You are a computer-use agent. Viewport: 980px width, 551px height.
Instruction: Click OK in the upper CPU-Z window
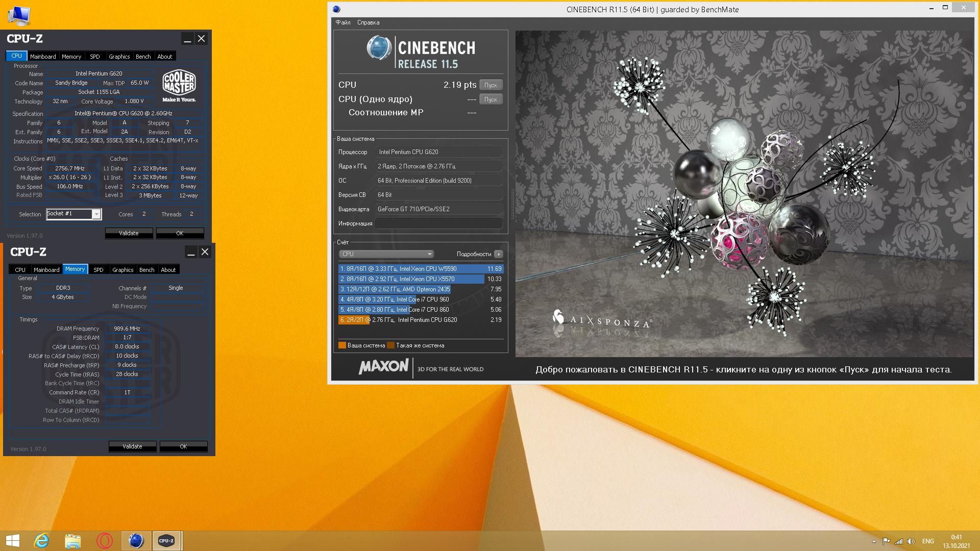(x=180, y=233)
